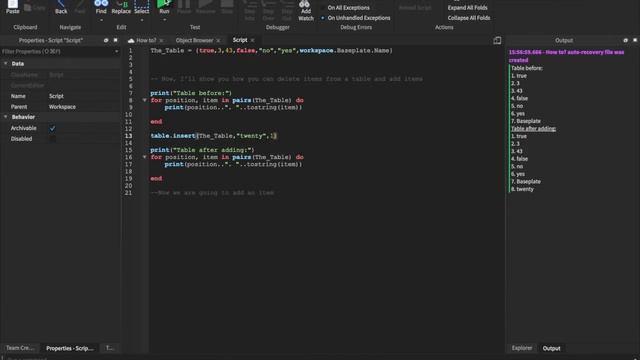
Task: Collapse the Data properties section
Action: [6, 64]
